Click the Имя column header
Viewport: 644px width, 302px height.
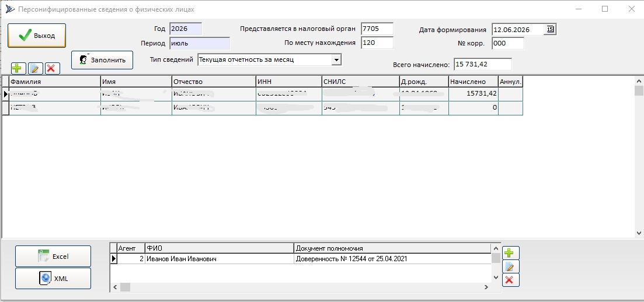tap(137, 82)
